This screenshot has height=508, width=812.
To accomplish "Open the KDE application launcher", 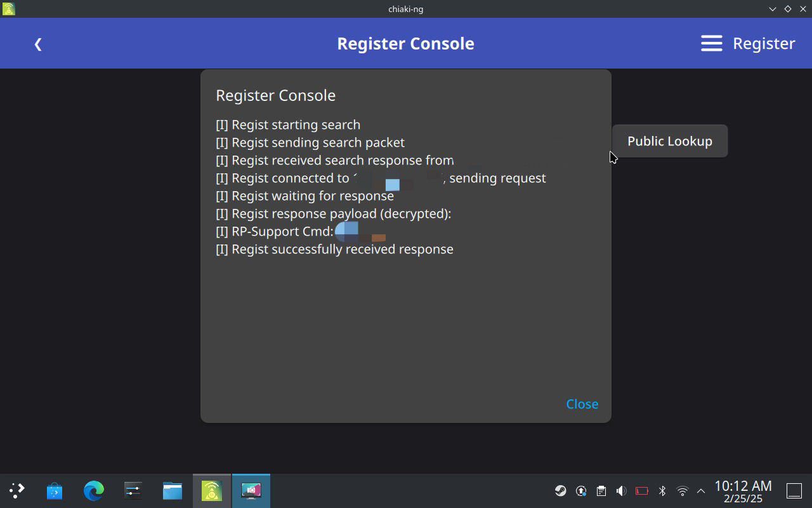I will click(17, 490).
